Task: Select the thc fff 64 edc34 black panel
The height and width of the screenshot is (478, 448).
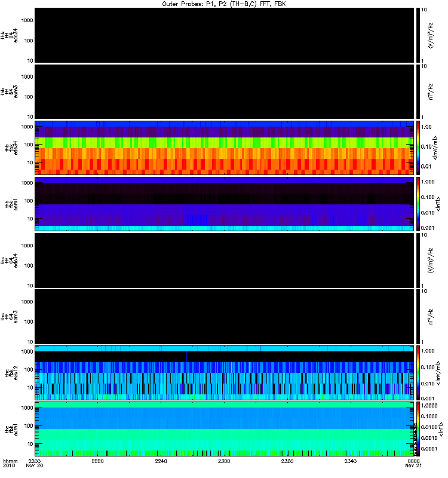Action: pos(224,261)
